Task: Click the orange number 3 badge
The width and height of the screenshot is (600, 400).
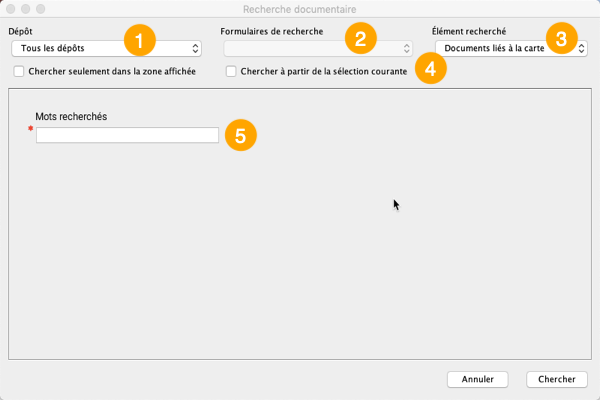Action: pos(561,40)
